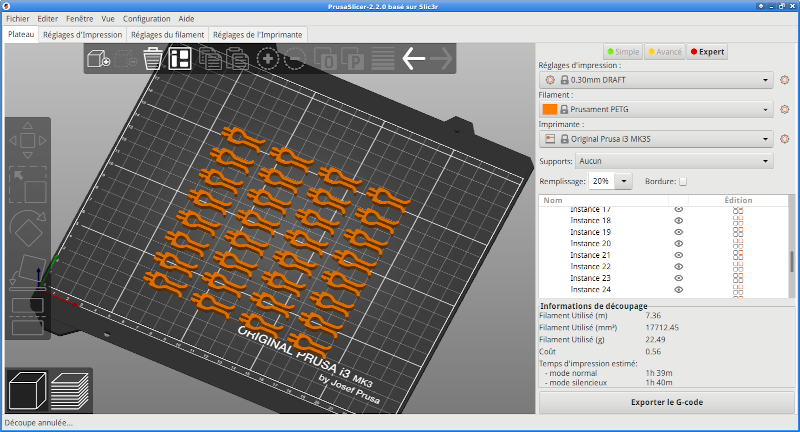Click Exporter le G-code button
Screen dimensions: 800x432
(666, 402)
